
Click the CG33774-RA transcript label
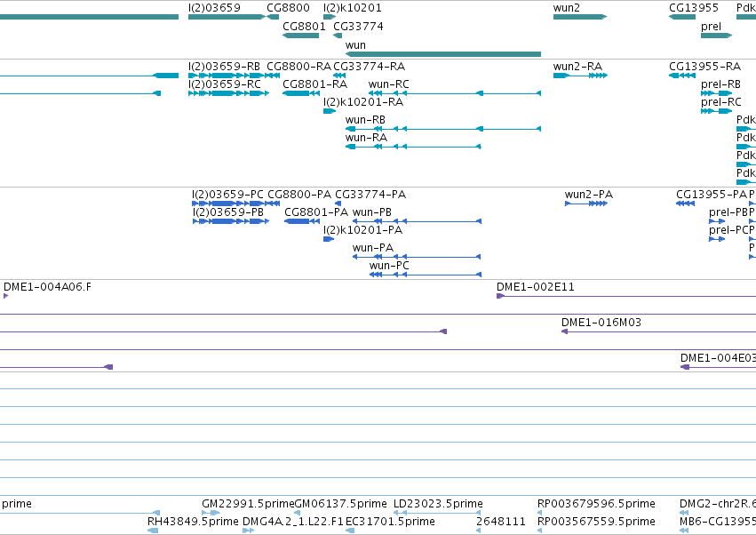click(369, 66)
